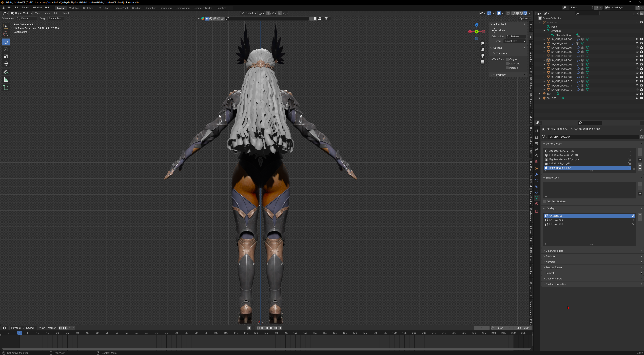The image size is (644, 355).
Task: Open the Object properties tab
Action: click(537, 168)
